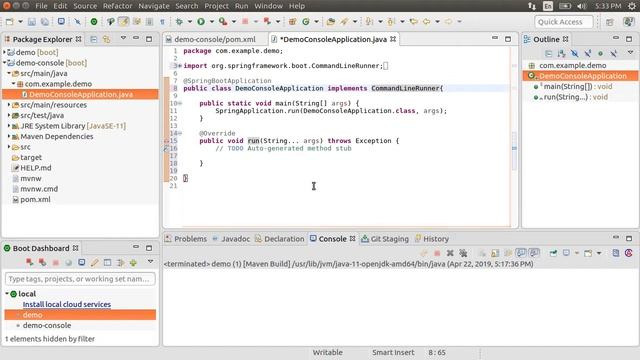
Task: Click the Relaunch icon in main toolbar
Action: point(267,22)
